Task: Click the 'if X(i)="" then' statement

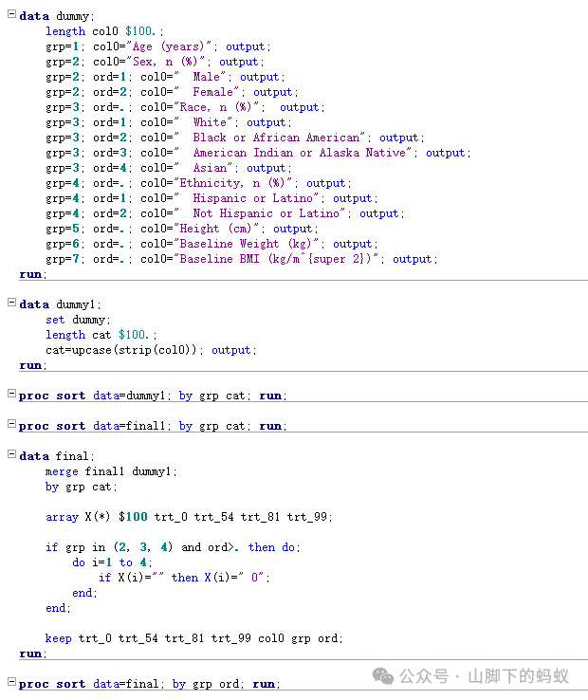Action: tap(148, 578)
